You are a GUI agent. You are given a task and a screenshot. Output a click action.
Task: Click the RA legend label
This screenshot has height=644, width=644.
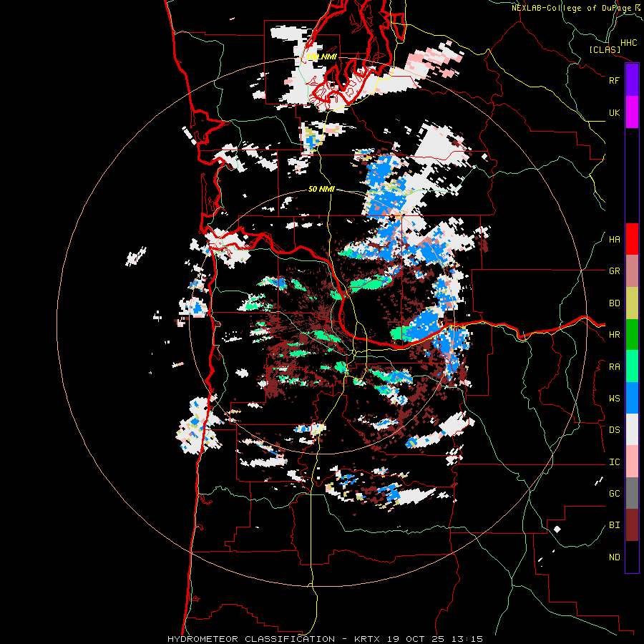click(x=614, y=367)
